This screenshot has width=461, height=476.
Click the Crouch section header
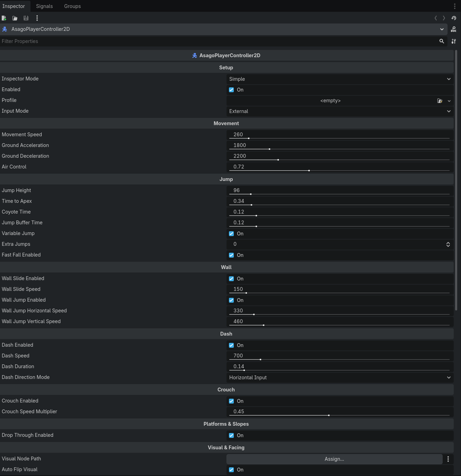pos(226,390)
